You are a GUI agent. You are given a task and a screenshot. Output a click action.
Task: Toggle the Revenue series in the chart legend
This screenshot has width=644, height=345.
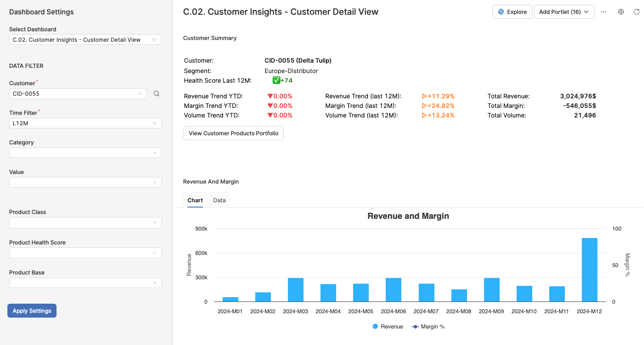point(387,326)
